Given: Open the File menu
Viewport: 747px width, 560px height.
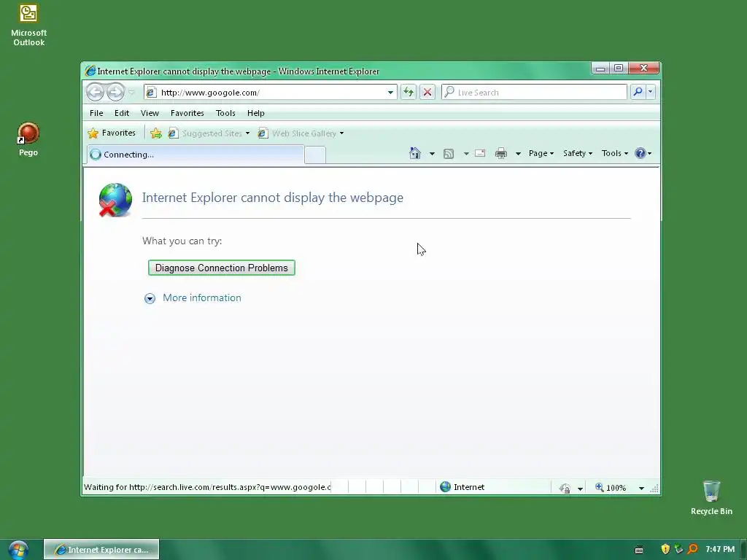Looking at the screenshot, I should [96, 113].
